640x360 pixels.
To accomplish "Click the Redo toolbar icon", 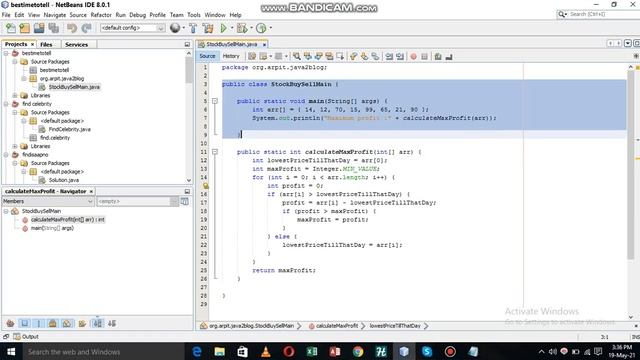I will 86,28.
